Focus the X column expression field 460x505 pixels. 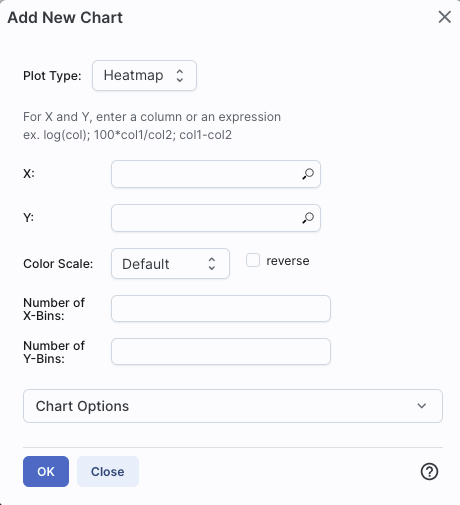(x=216, y=174)
